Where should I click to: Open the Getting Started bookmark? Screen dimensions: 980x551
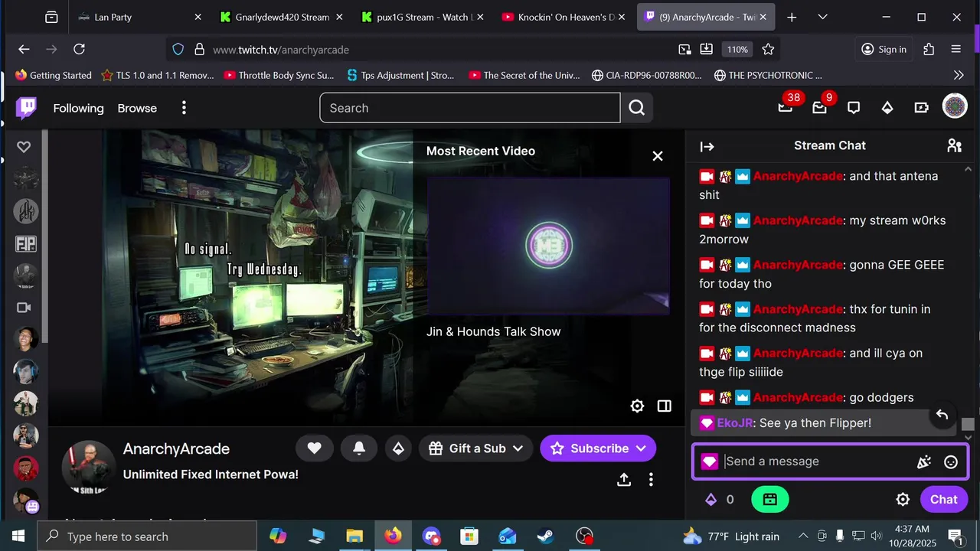53,75
